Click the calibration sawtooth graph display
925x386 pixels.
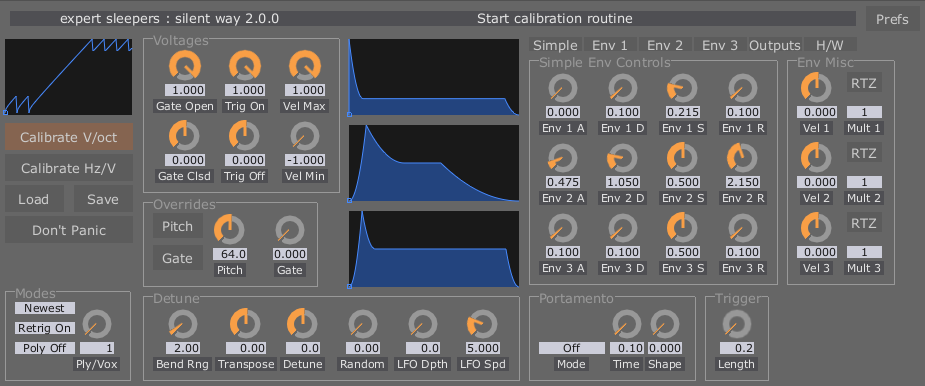click(68, 77)
